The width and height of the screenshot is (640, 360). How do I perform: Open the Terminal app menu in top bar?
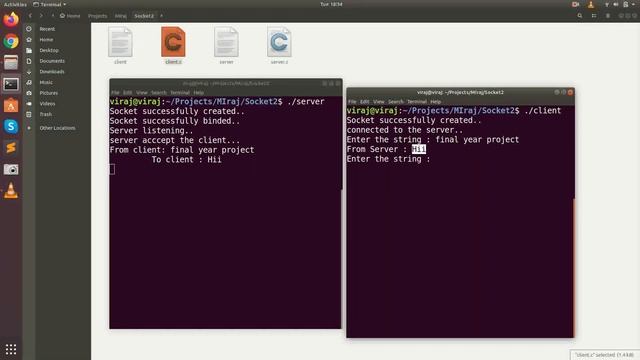pyautogui.click(x=49, y=4)
